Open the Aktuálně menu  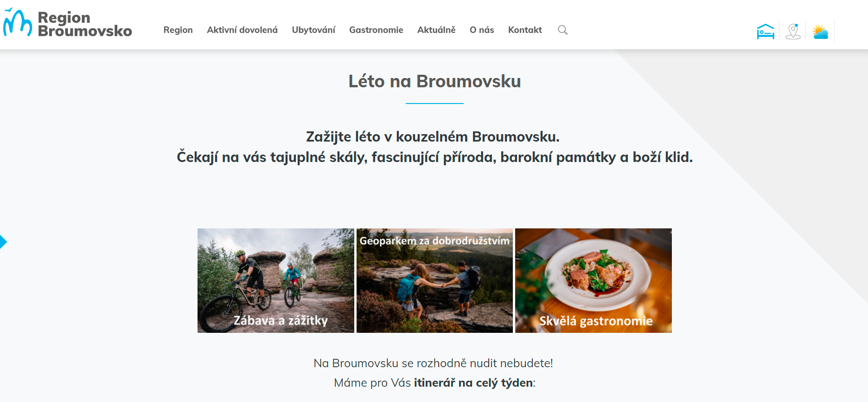pos(436,30)
